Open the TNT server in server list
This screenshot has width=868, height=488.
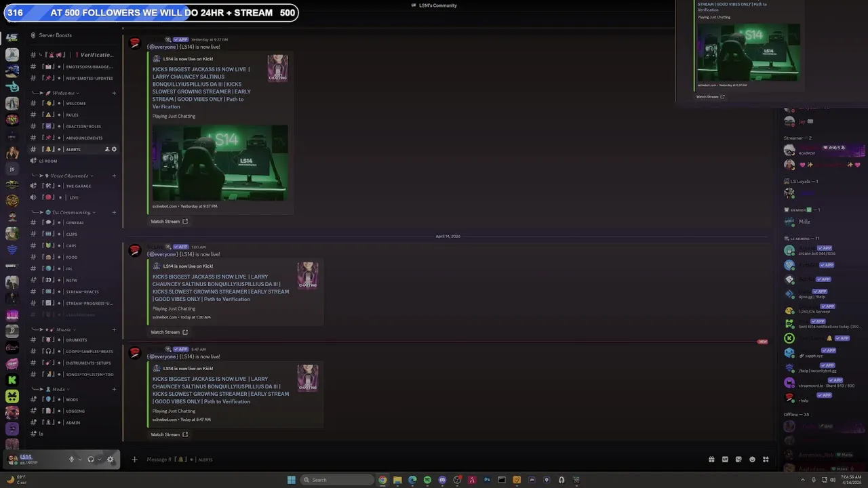pyautogui.click(x=12, y=120)
